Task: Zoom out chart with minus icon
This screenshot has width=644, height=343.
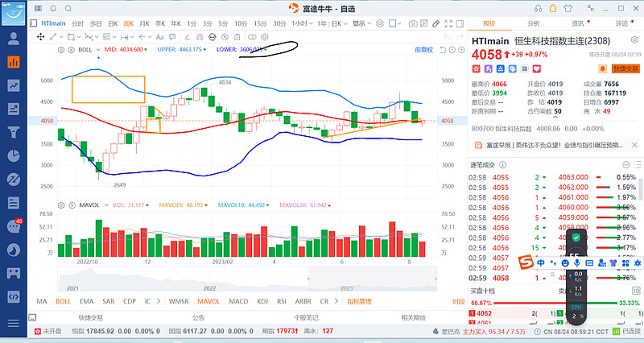Action: coord(452,50)
